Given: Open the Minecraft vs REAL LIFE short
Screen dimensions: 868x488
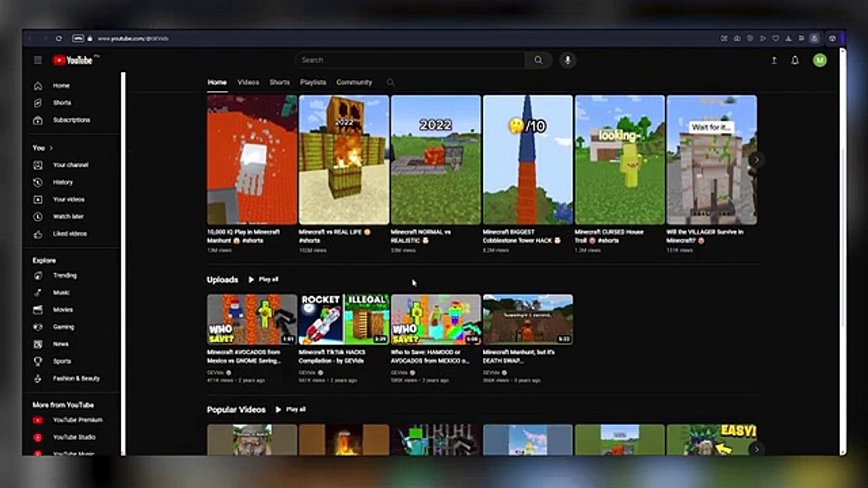Looking at the screenshot, I should click(x=344, y=160).
